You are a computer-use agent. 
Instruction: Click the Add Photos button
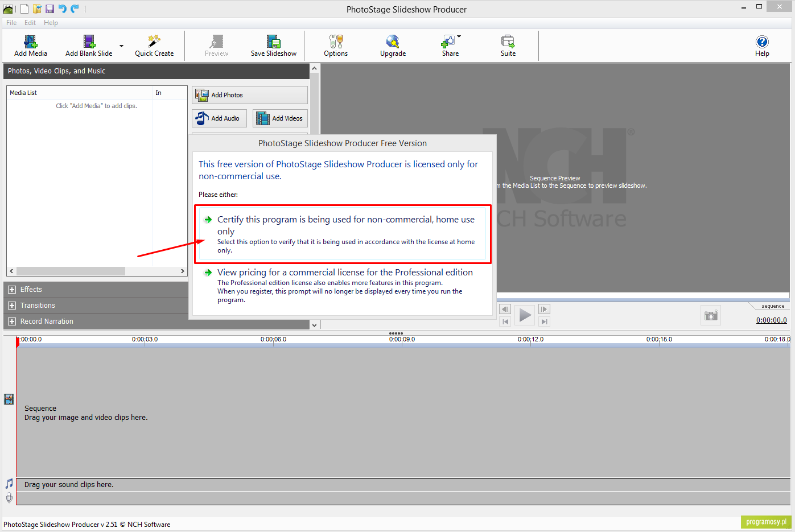point(250,95)
